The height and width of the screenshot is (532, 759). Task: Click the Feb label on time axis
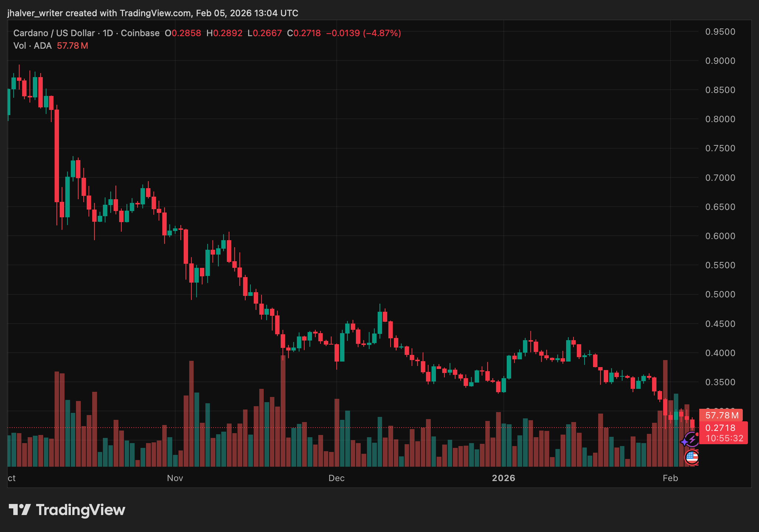(x=670, y=478)
